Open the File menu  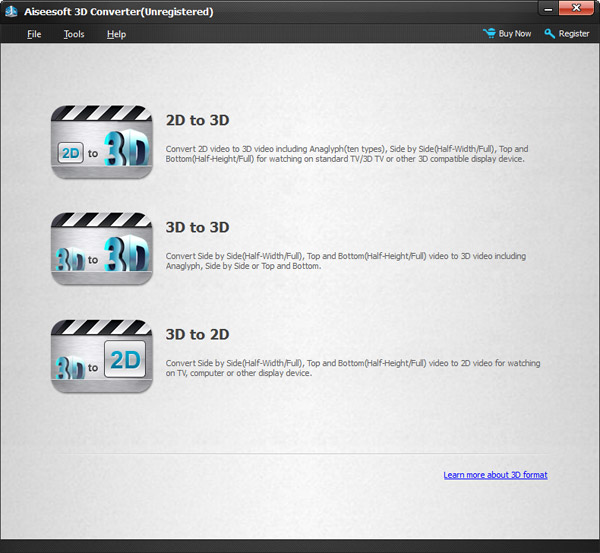34,34
